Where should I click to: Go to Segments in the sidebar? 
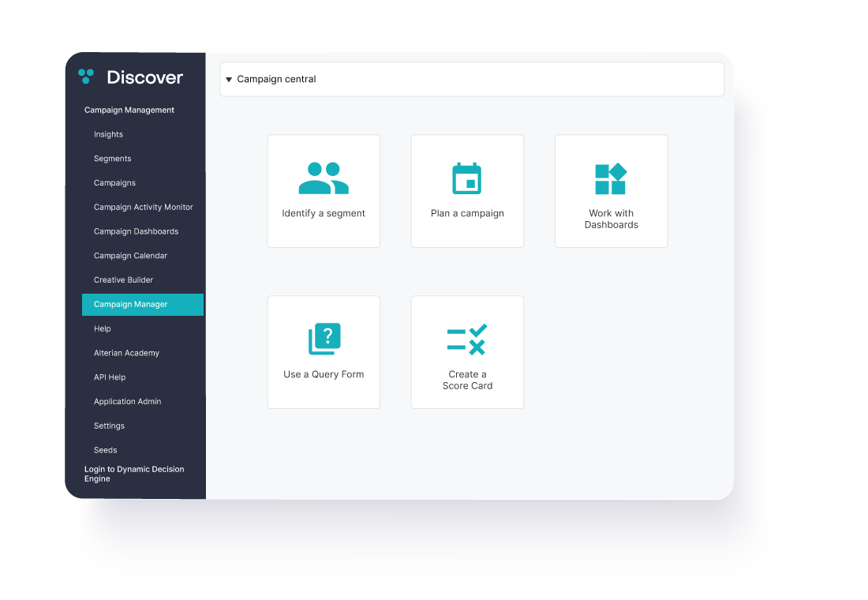pos(112,159)
